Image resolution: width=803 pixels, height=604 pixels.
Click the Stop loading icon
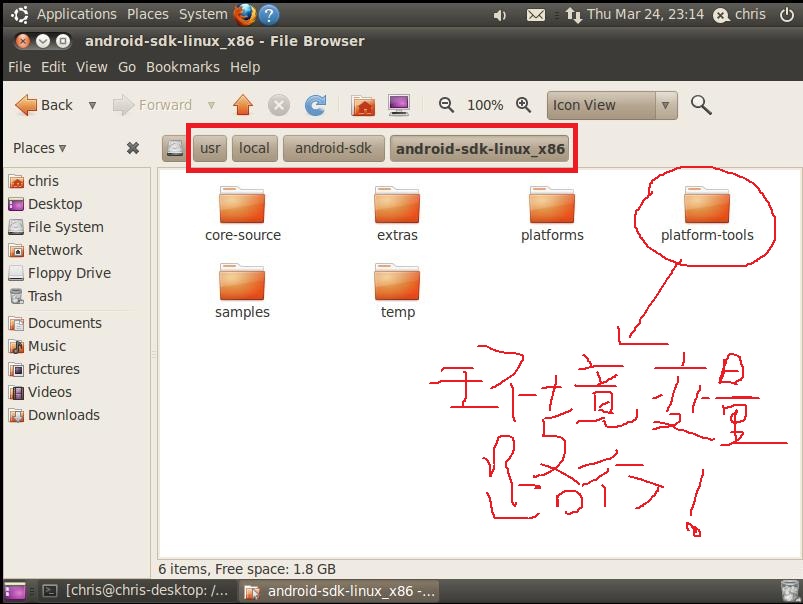279,106
